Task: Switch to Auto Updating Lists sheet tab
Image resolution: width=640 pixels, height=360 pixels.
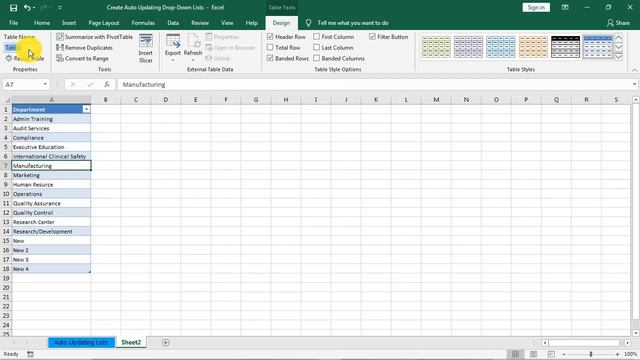Action: tap(81, 342)
